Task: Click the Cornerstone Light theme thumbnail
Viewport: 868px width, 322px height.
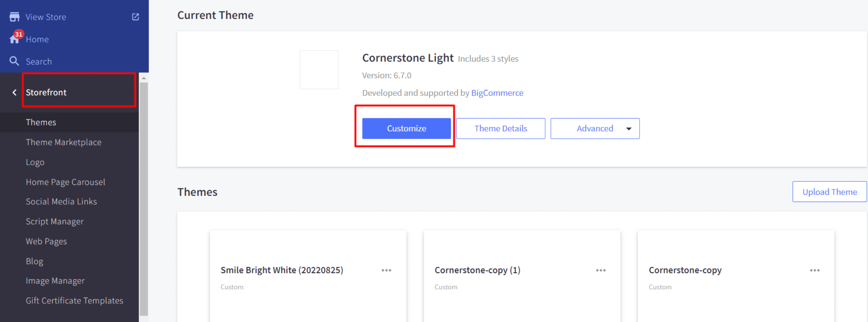Action: [319, 69]
